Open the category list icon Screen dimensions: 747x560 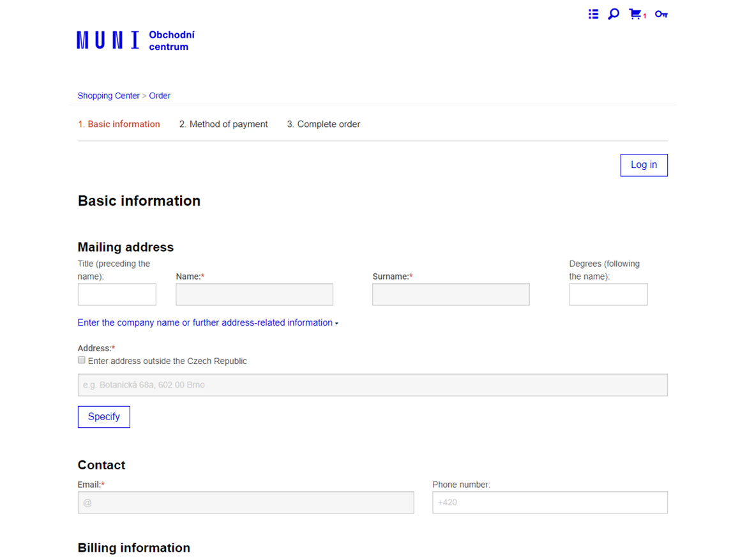coord(593,14)
